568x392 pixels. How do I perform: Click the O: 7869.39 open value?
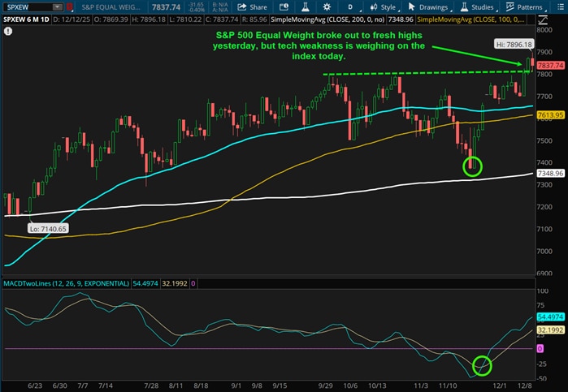click(111, 19)
